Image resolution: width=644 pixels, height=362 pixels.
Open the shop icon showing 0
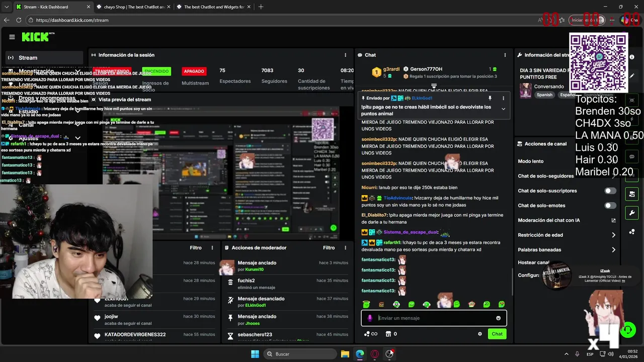tap(391, 334)
